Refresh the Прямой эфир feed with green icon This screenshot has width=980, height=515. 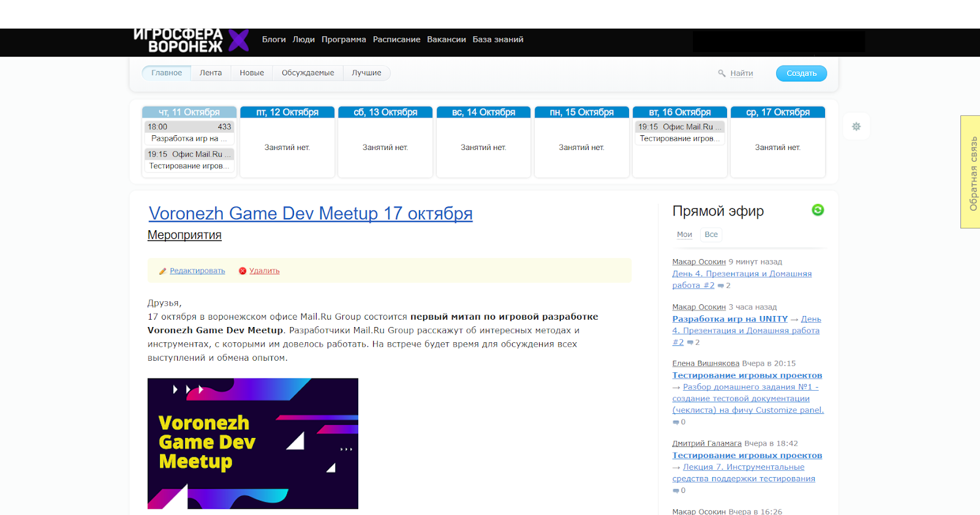818,210
